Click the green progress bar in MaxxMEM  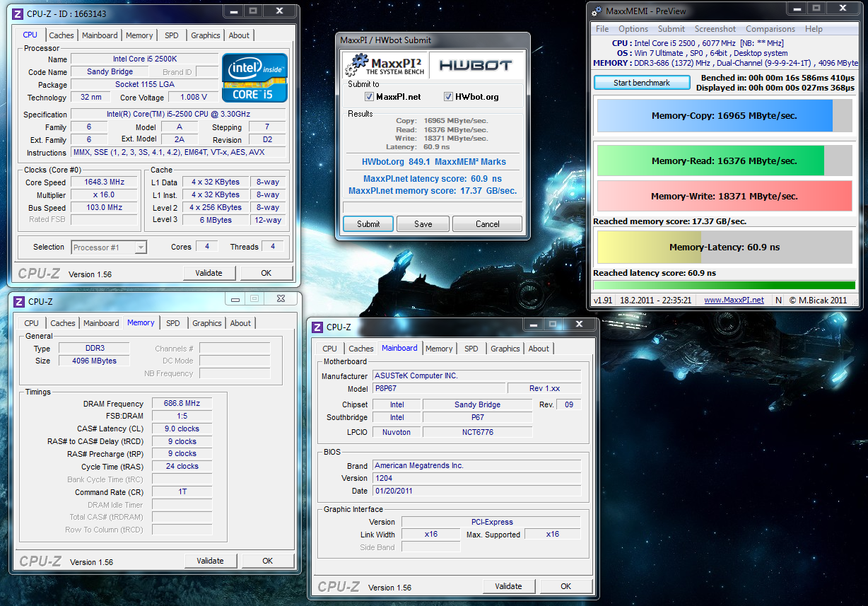click(724, 286)
